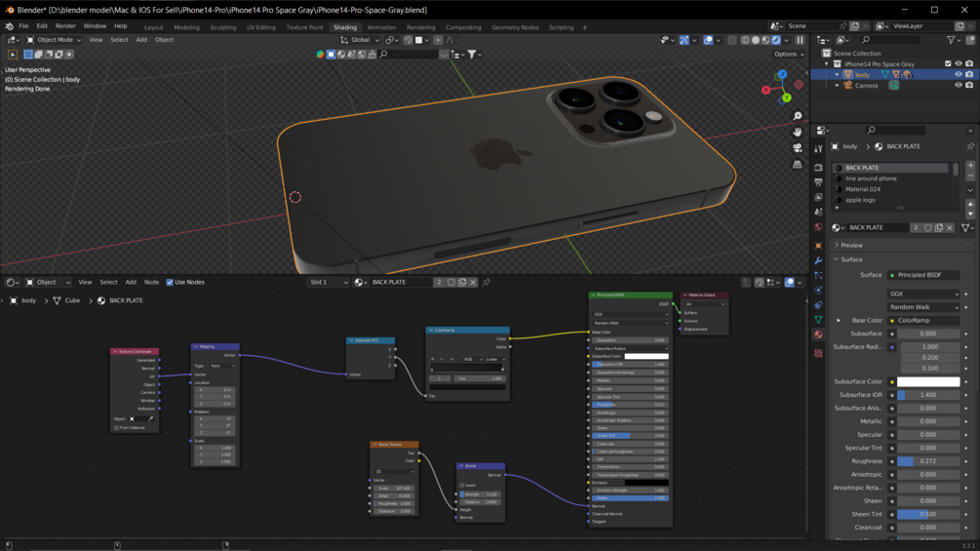Click Principled BSDF surface shader button
Viewport: 980px width, 551px height.
(x=923, y=275)
